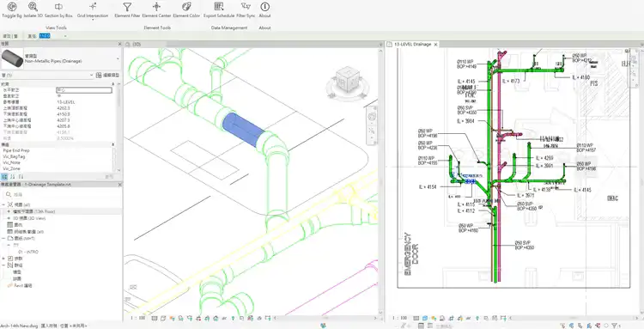
Task: Close the project browser panel
Action: (x=119, y=185)
